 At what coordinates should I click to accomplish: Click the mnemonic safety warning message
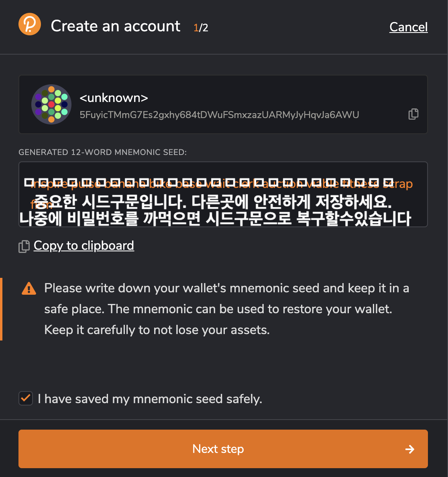pyautogui.click(x=226, y=309)
